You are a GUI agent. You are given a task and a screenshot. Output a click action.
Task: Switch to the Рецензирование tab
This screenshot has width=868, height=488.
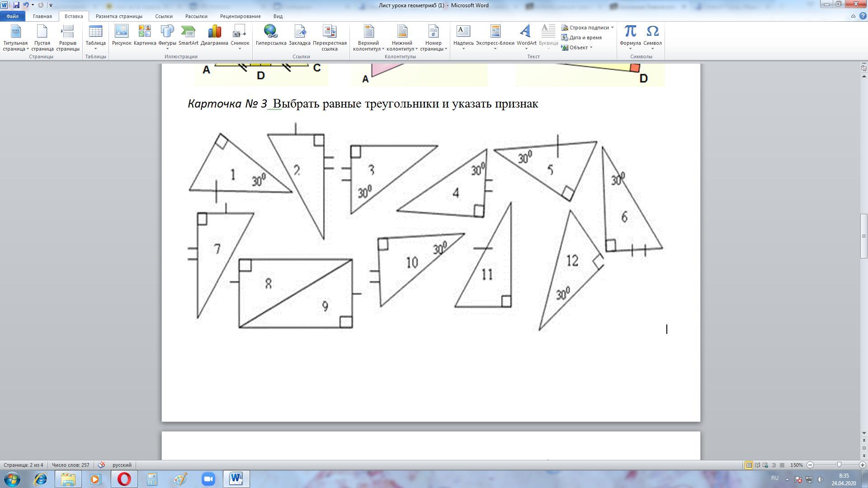[240, 16]
